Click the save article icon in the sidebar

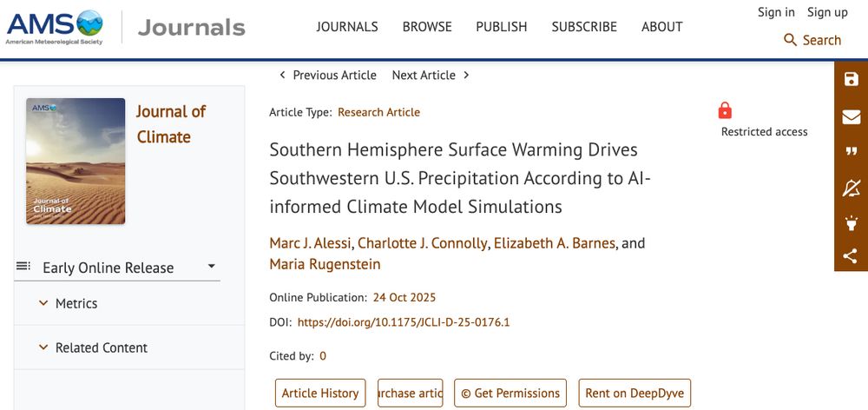tap(851, 79)
